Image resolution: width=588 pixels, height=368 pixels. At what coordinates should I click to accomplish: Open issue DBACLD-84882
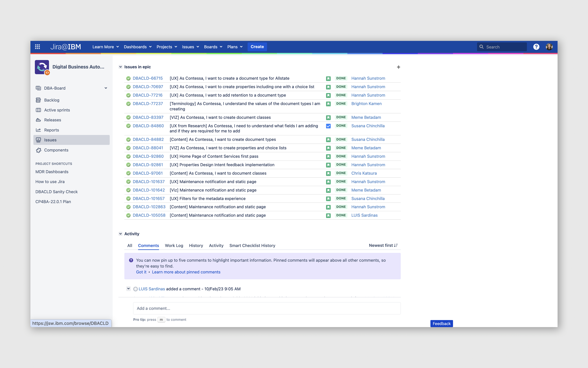[x=148, y=139]
